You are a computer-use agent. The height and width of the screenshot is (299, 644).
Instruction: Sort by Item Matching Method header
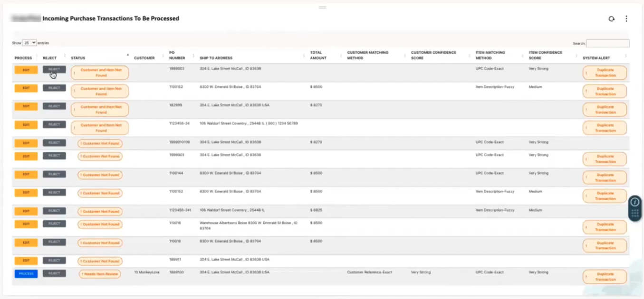[490, 55]
